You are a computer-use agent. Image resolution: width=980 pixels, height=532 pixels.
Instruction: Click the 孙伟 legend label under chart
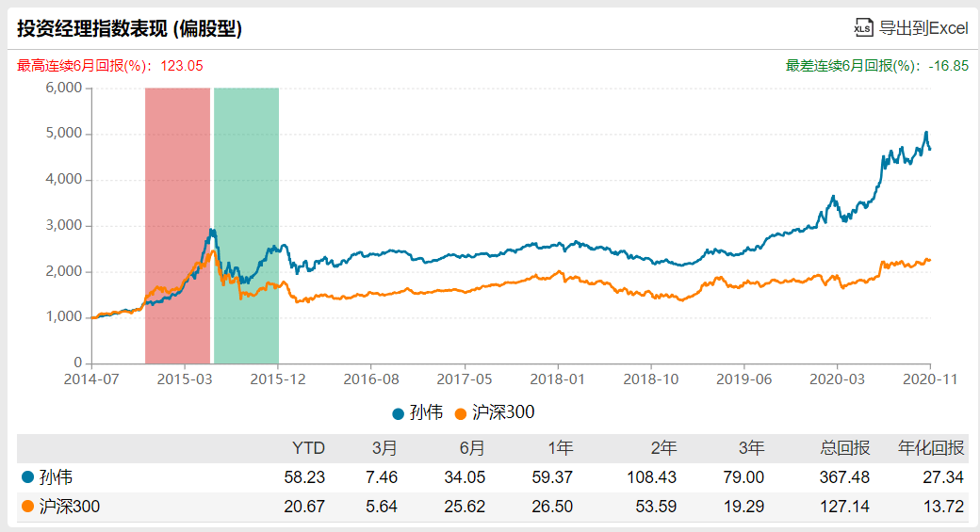pos(426,413)
